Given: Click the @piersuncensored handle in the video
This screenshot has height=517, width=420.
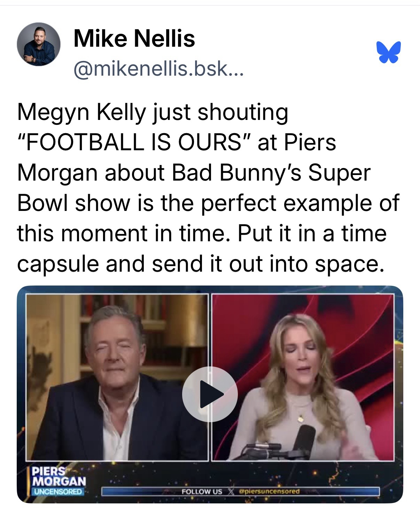Looking at the screenshot, I should [x=268, y=492].
